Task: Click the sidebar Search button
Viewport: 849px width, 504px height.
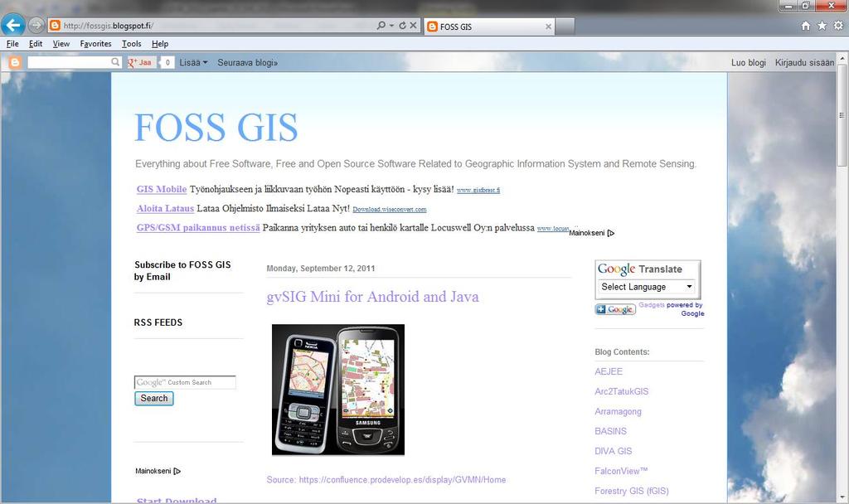Action: coord(153,399)
